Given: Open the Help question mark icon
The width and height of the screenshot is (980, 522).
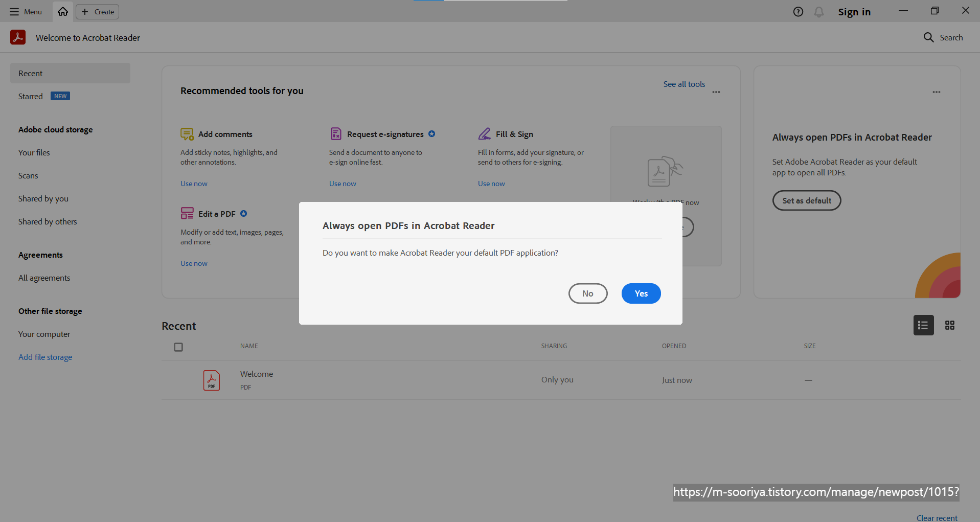Looking at the screenshot, I should click(798, 12).
